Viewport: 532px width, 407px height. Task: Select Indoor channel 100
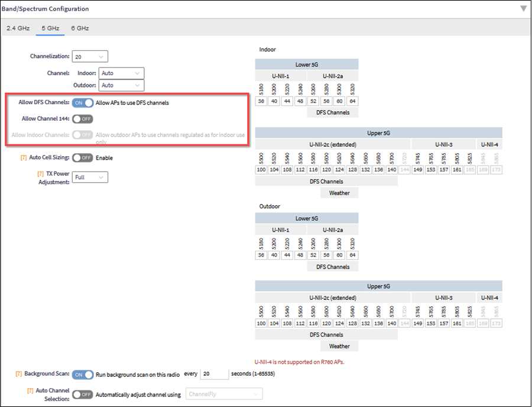click(261, 170)
